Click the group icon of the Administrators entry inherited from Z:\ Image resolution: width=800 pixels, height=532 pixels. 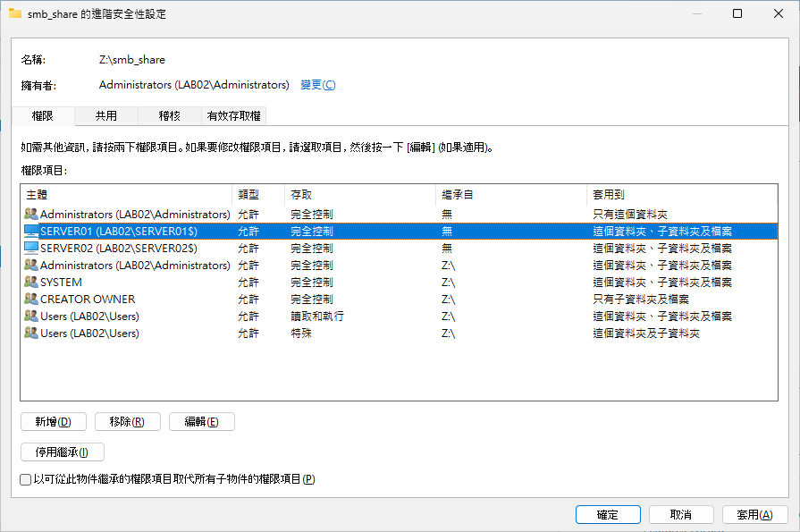(31, 265)
